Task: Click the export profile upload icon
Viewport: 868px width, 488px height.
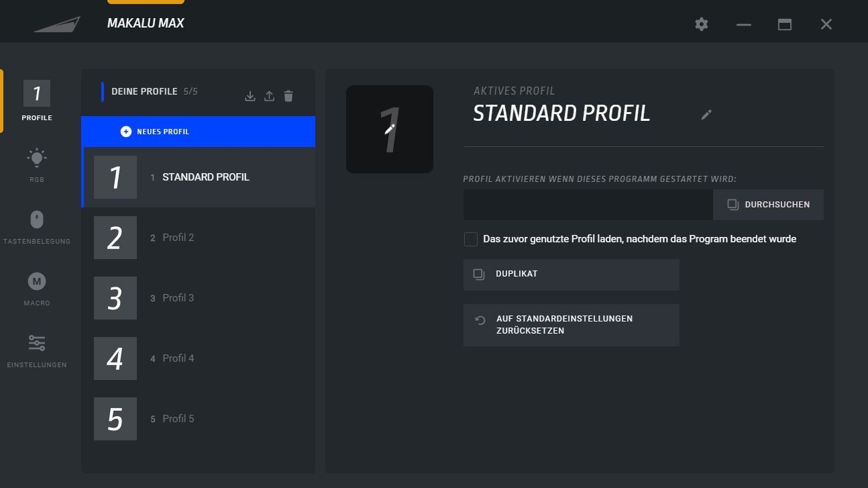Action: pyautogui.click(x=269, y=96)
